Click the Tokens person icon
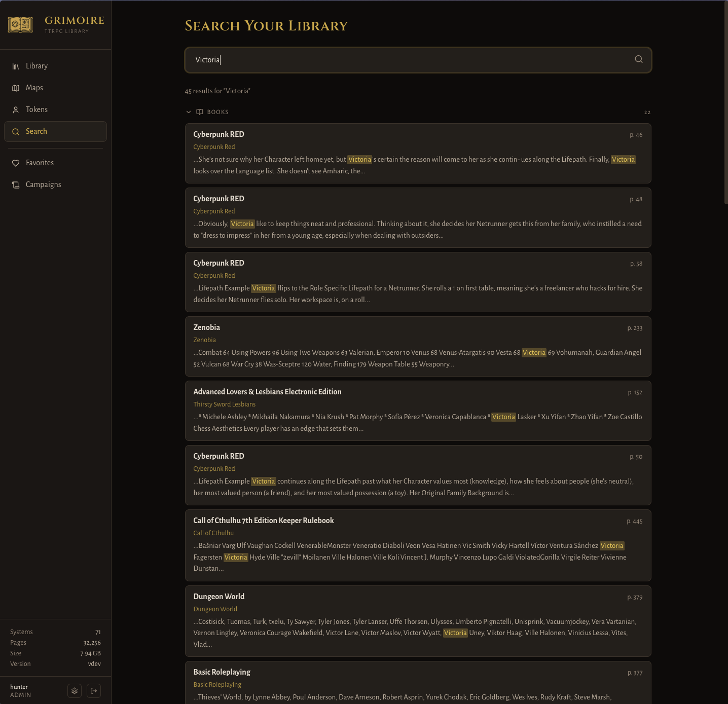 point(16,110)
